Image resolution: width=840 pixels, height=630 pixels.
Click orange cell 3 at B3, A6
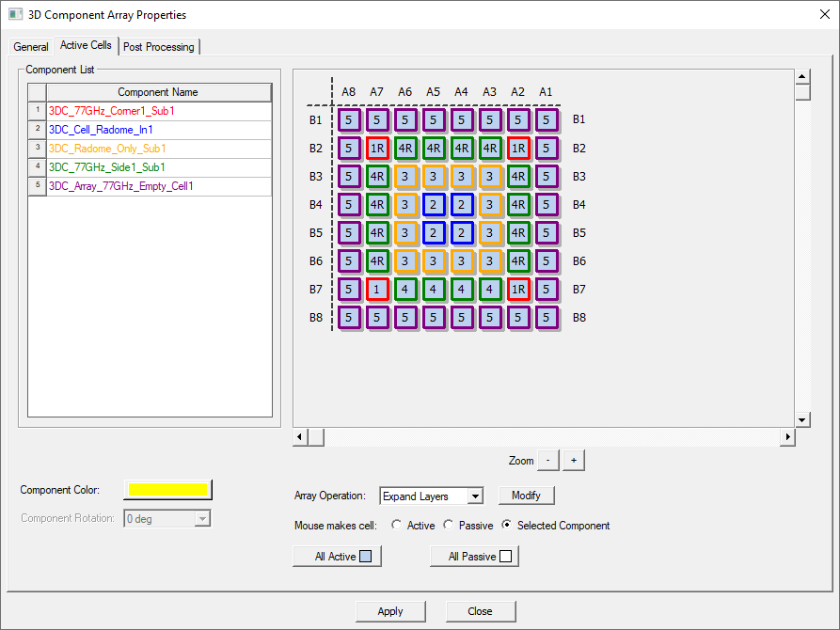pyautogui.click(x=405, y=176)
